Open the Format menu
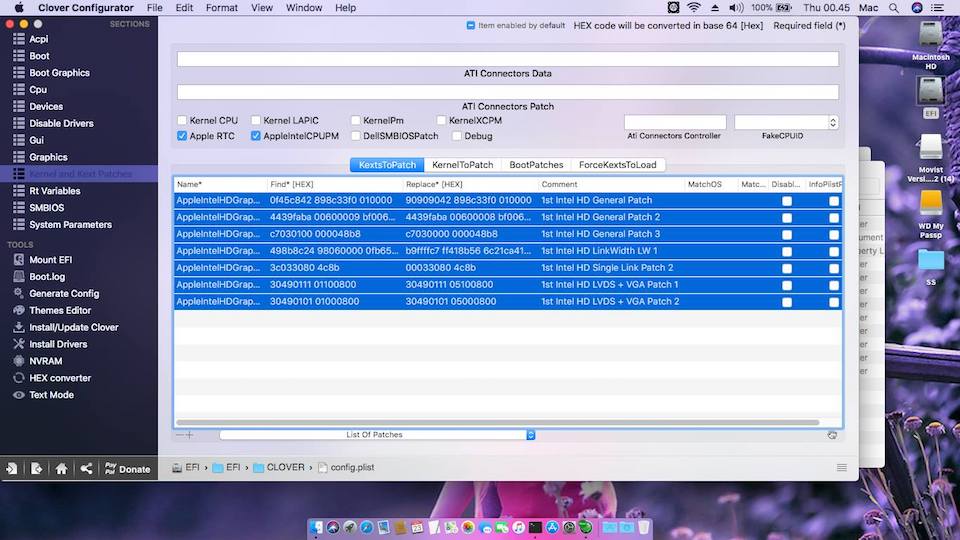This screenshot has width=960, height=540. (x=222, y=8)
